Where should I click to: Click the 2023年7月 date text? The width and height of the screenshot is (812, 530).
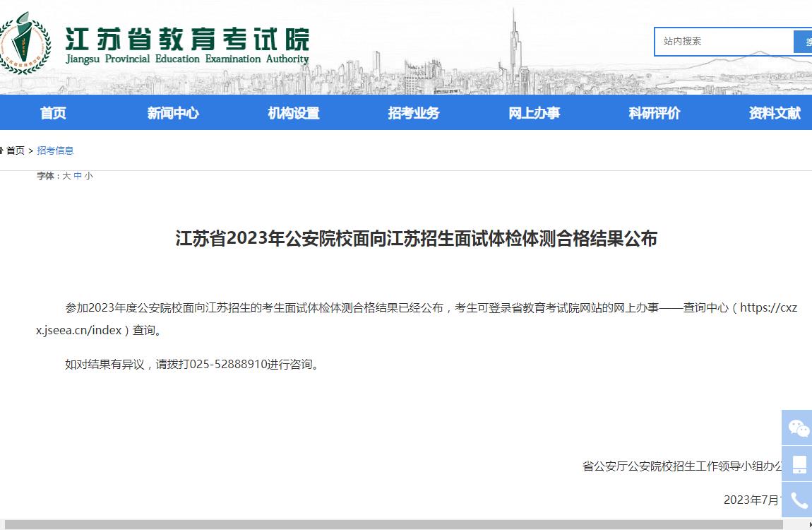click(x=752, y=500)
